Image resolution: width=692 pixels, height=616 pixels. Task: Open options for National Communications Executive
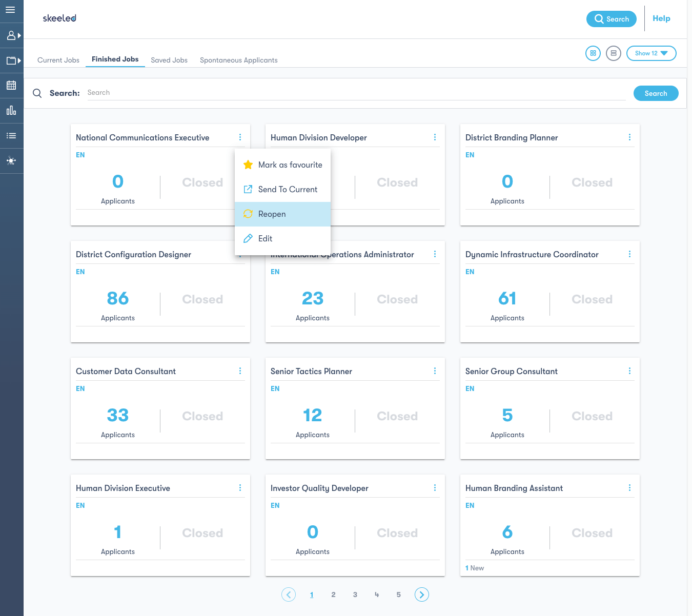(x=240, y=137)
